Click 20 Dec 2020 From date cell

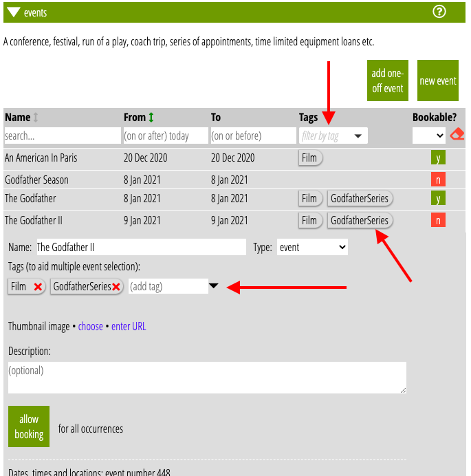pos(145,158)
